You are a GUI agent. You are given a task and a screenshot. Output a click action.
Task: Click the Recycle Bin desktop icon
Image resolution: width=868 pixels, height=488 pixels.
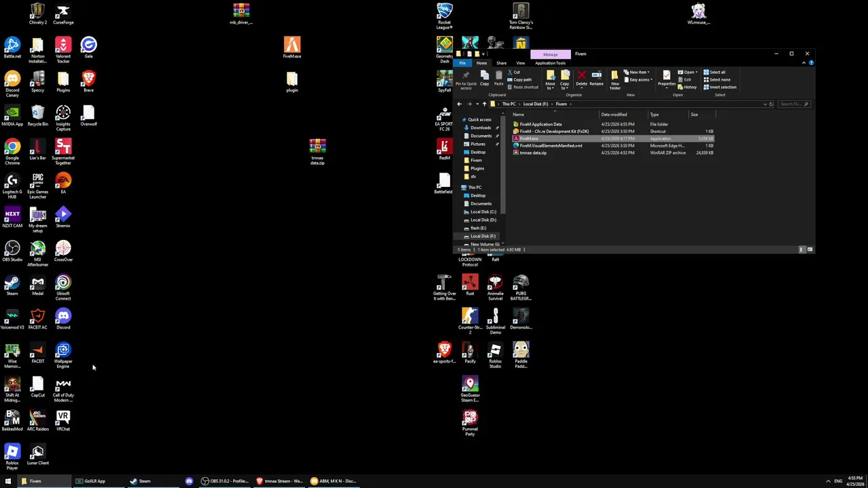tap(37, 116)
